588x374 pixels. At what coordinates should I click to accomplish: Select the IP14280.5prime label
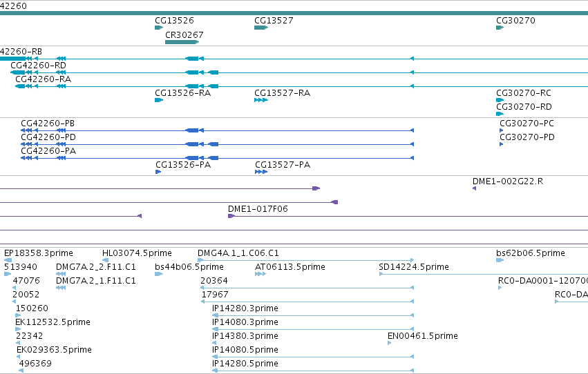(x=245, y=364)
